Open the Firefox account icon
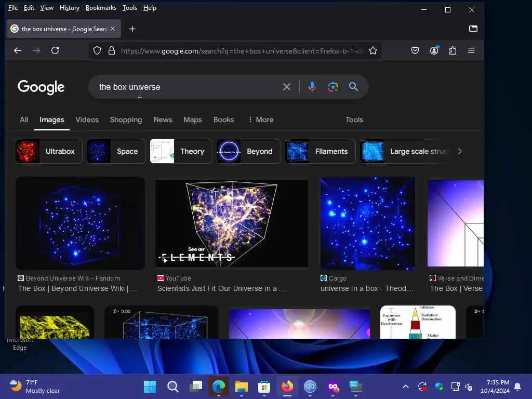Image resolution: width=532 pixels, height=399 pixels. [434, 50]
